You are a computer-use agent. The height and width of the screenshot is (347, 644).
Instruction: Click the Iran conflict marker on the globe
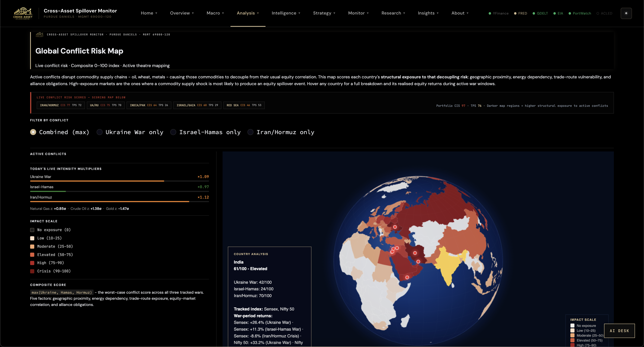(415, 253)
